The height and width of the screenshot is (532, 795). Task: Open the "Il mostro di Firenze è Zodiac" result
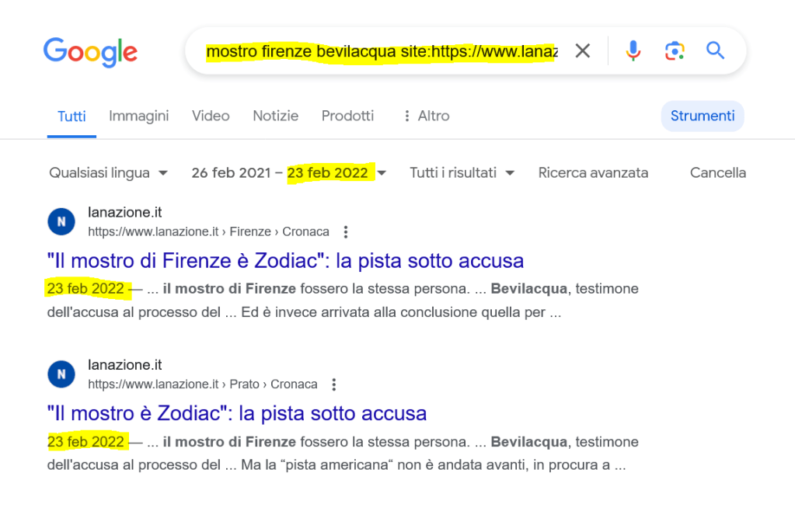click(285, 260)
